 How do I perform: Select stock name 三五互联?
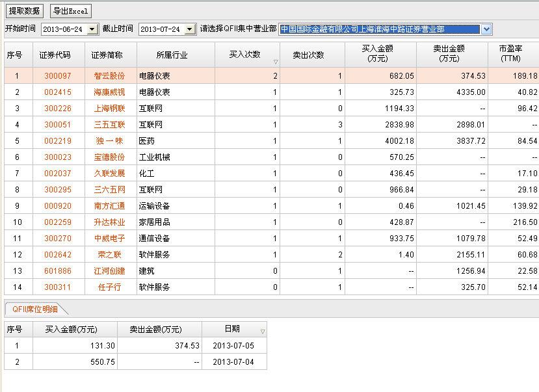tap(109, 125)
